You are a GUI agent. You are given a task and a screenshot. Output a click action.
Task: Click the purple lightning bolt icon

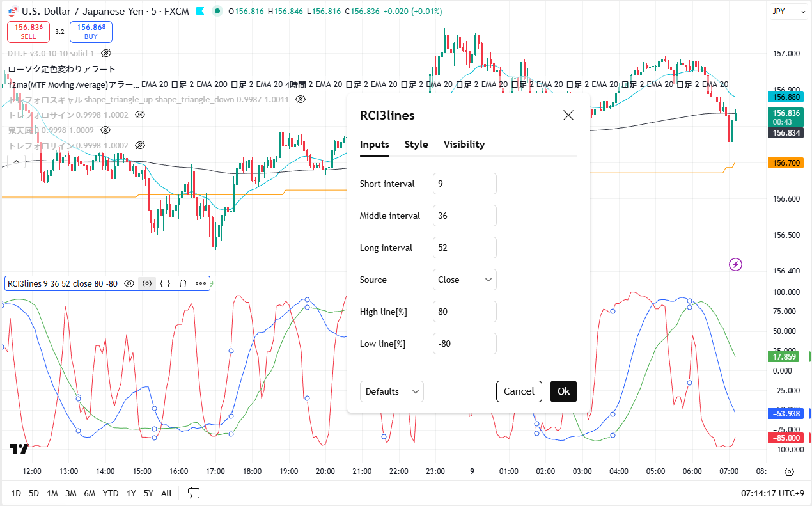pyautogui.click(x=736, y=264)
